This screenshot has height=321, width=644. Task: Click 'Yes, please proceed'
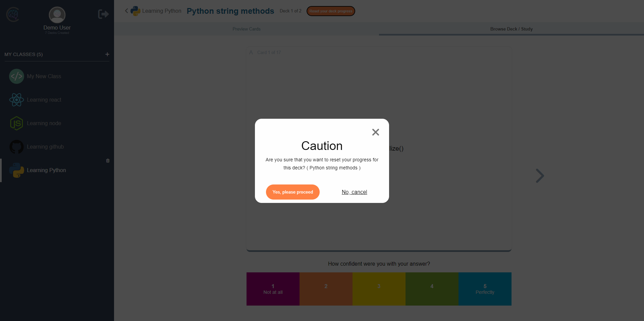click(x=292, y=192)
